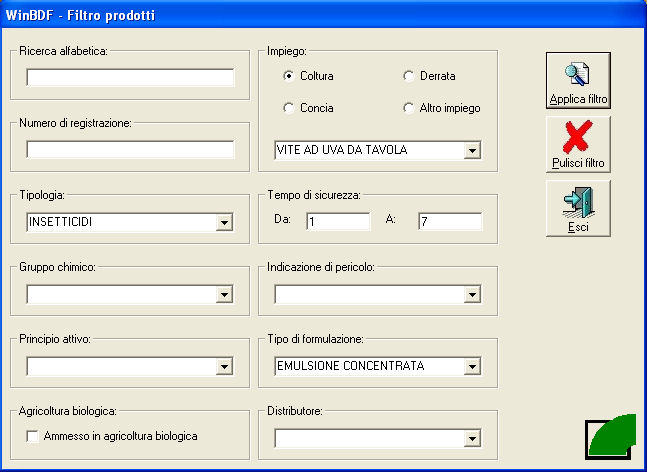This screenshot has height=472, width=647.
Task: Click the WinBDF - Filtro prodotti title
Action: [80, 16]
